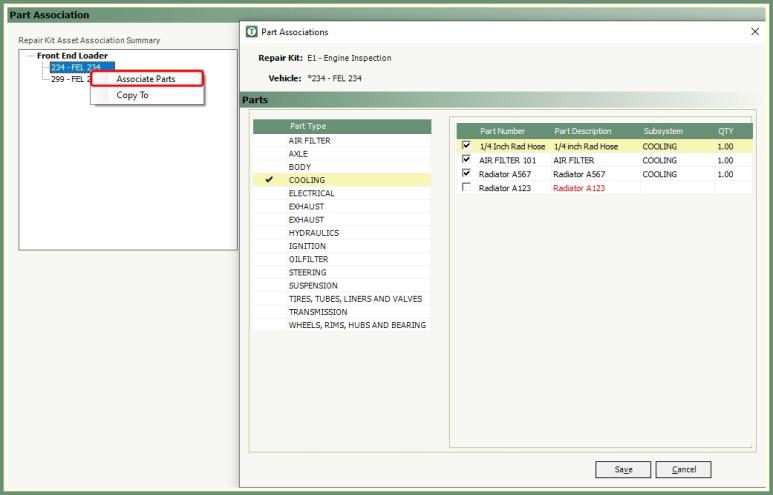Toggle the Radiator A567 checkbox
The width and height of the screenshot is (773, 495).
466,174
